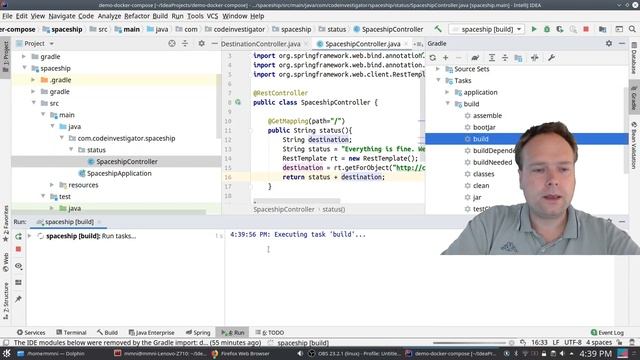Switch to DestinationController.java tab
The image size is (640, 360).
click(260, 44)
